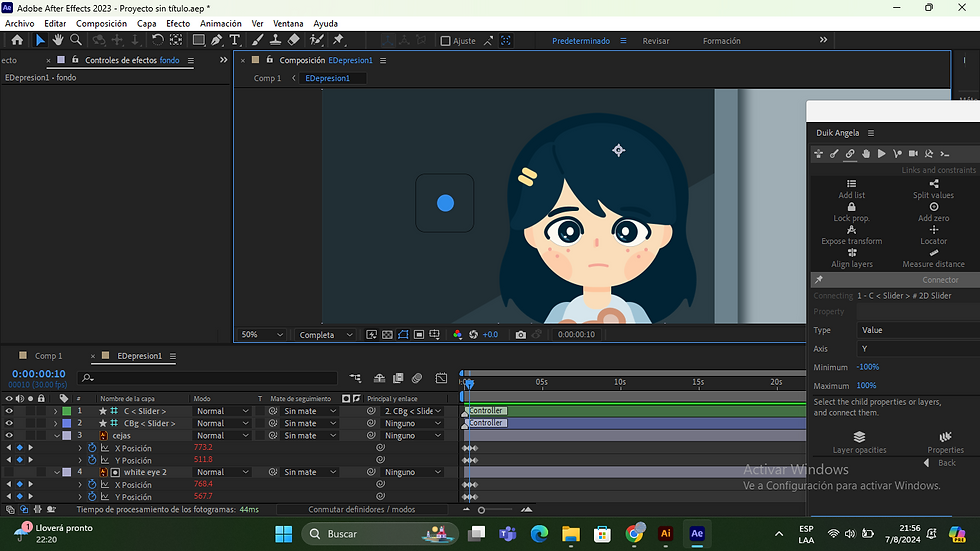980x551 pixels.
Task: Click the Windows Buscar search box
Action: pyautogui.click(x=379, y=534)
